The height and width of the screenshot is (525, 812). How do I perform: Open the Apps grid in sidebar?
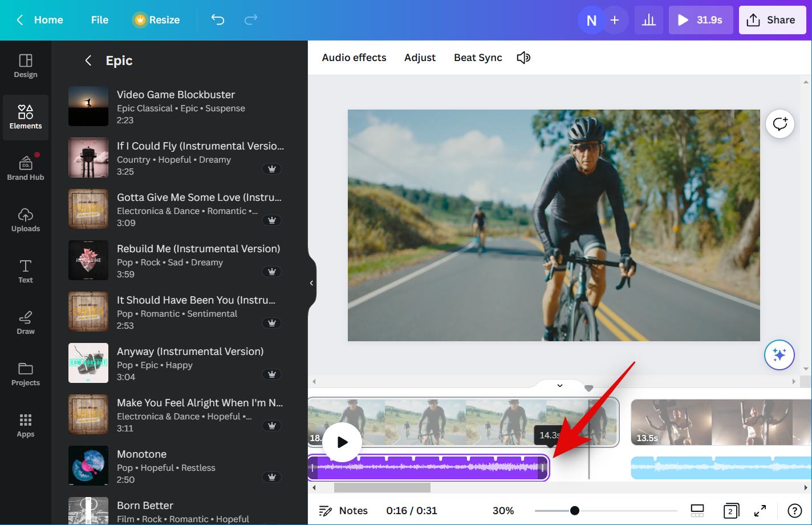pos(26,425)
